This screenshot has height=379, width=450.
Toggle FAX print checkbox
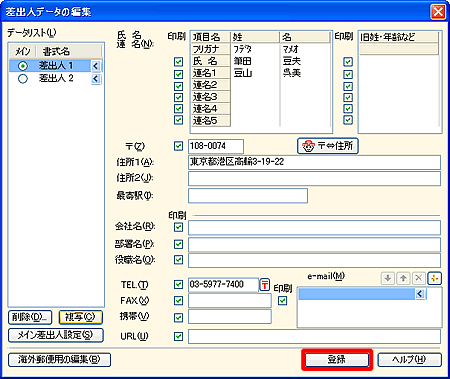(x=178, y=301)
